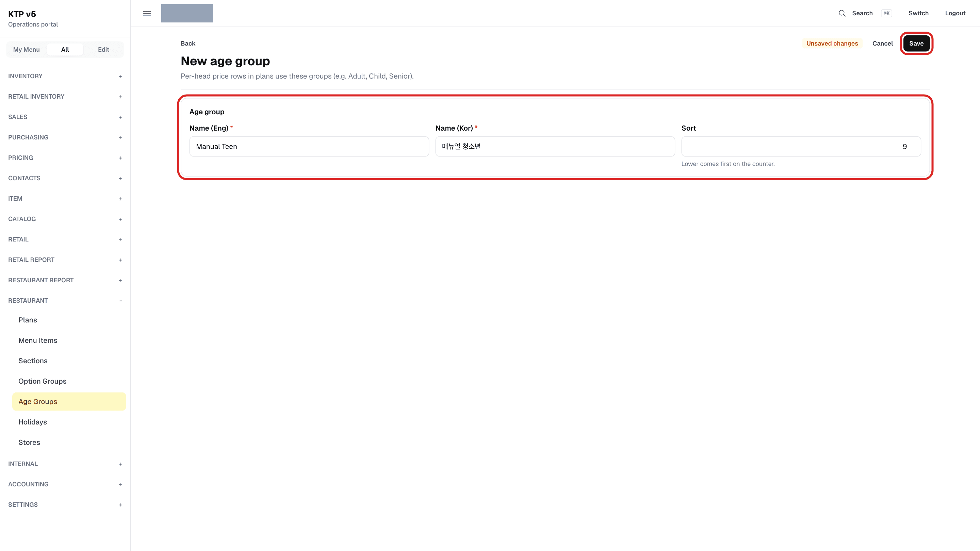Open Plans in the Restaurant menu
The height and width of the screenshot is (551, 980).
[x=69, y=320]
